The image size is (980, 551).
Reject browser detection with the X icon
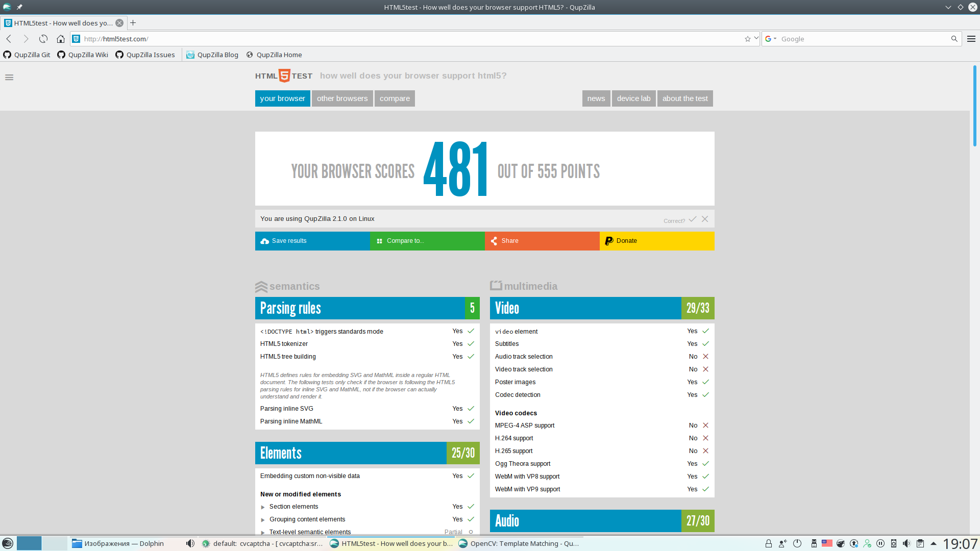pos(705,219)
